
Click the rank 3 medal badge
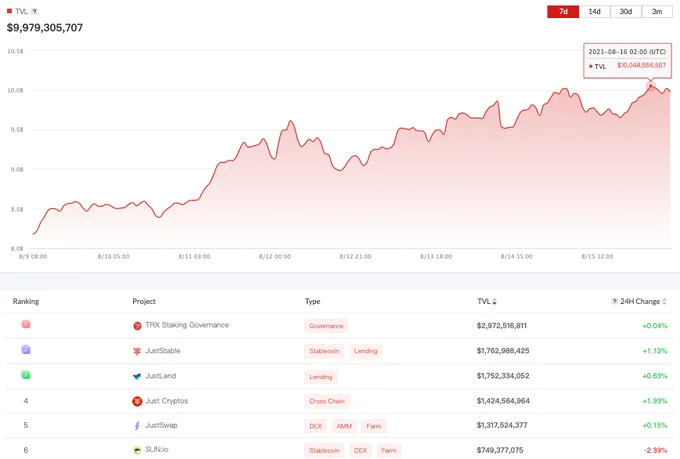pos(26,374)
